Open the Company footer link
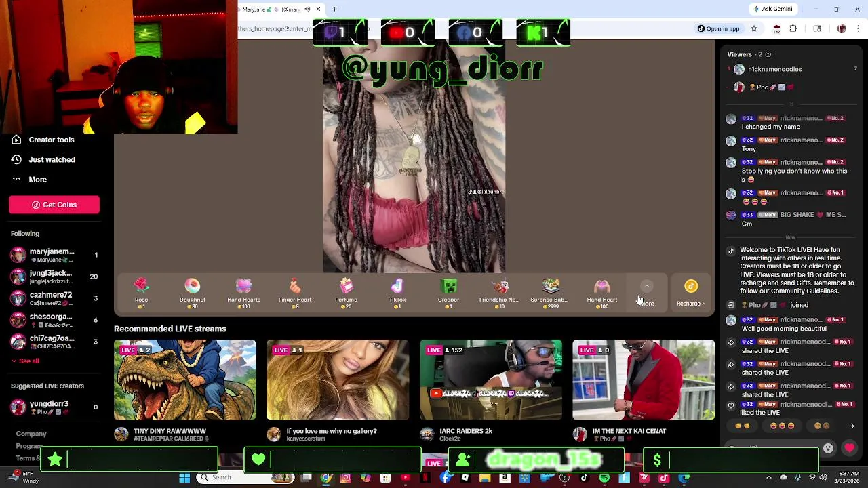 31,434
